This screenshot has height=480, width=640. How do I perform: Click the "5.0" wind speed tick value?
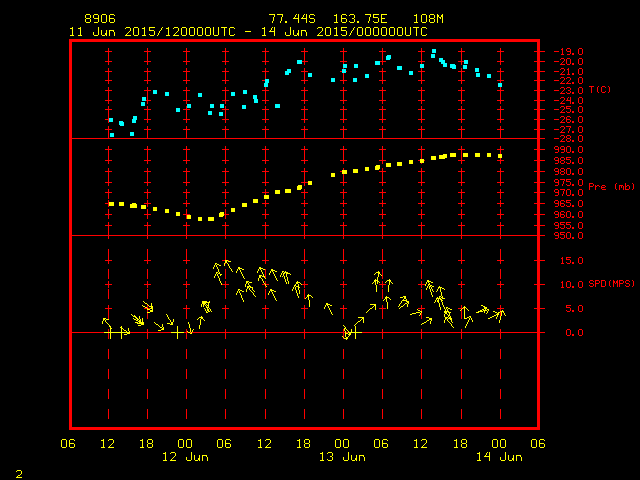point(574,309)
